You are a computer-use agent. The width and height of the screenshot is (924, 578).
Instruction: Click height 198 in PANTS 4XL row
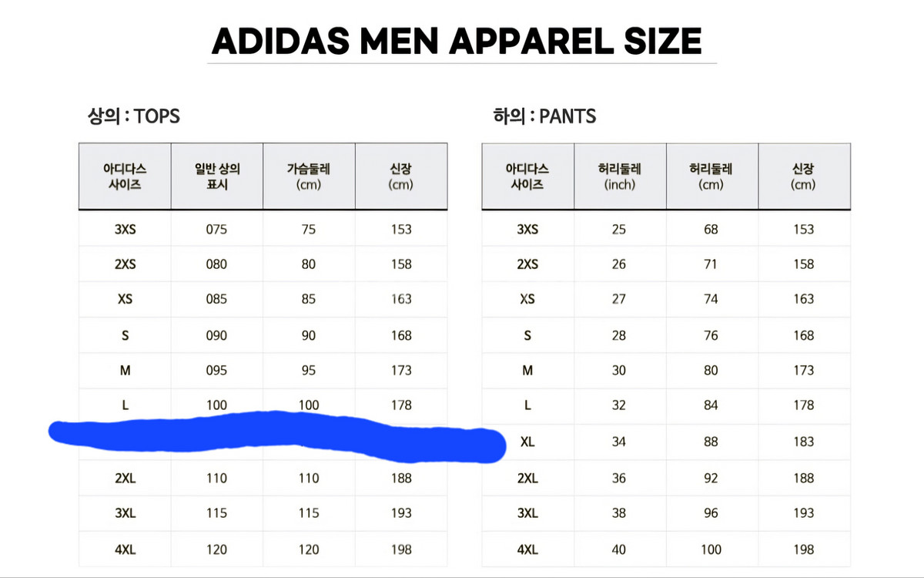point(803,549)
